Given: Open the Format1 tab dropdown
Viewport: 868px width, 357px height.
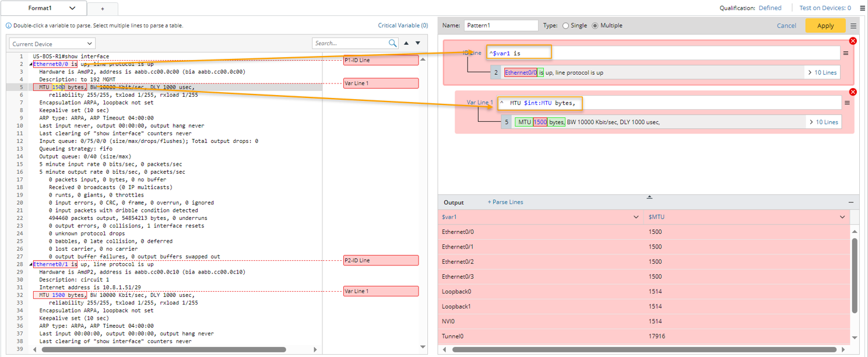Looking at the screenshot, I should click(72, 8).
